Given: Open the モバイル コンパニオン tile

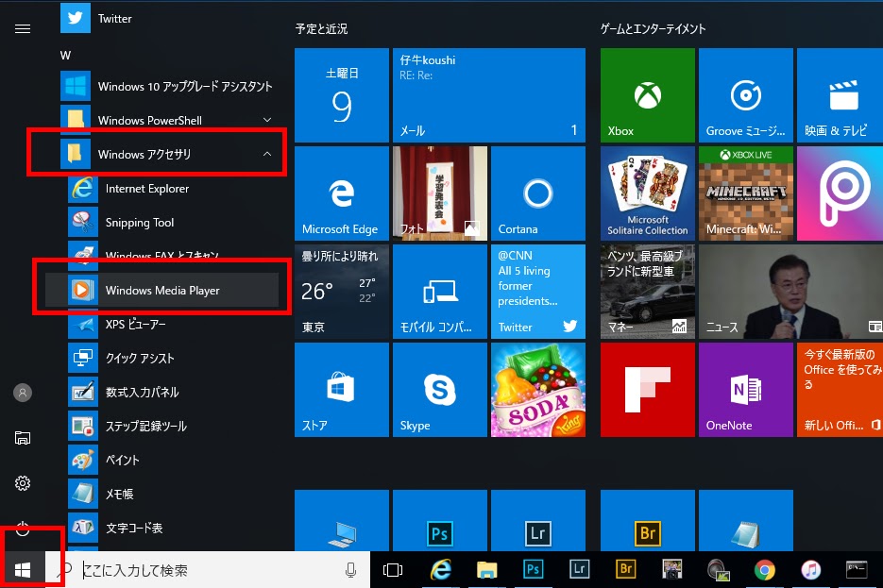Looking at the screenshot, I should pyautogui.click(x=440, y=292).
